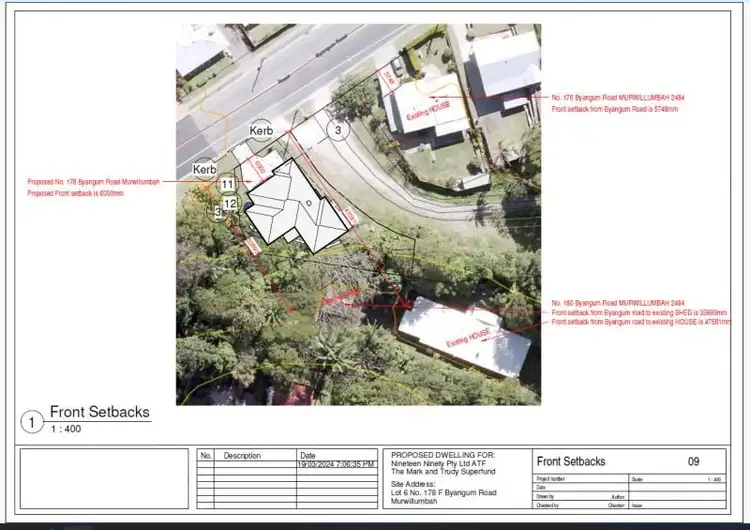Image resolution: width=750 pixels, height=530 pixels.
Task: Select the circled 12 marker on the site plan
Action: click(x=230, y=204)
